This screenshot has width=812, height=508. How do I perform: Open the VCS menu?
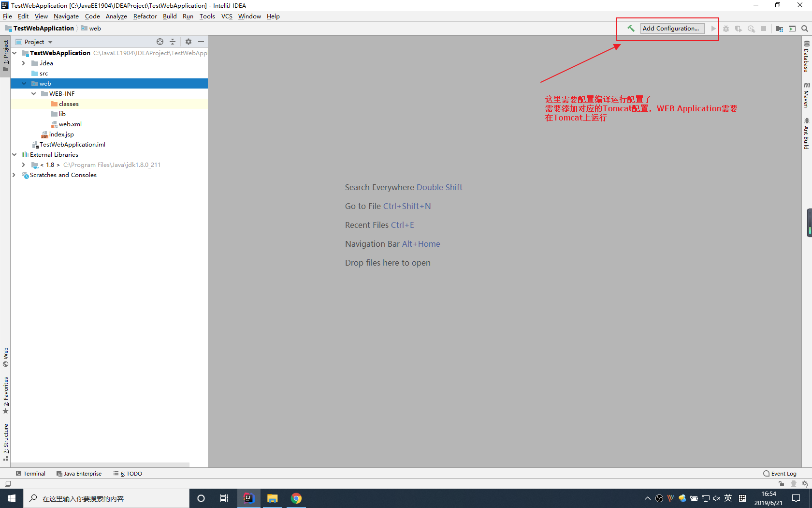click(x=227, y=16)
